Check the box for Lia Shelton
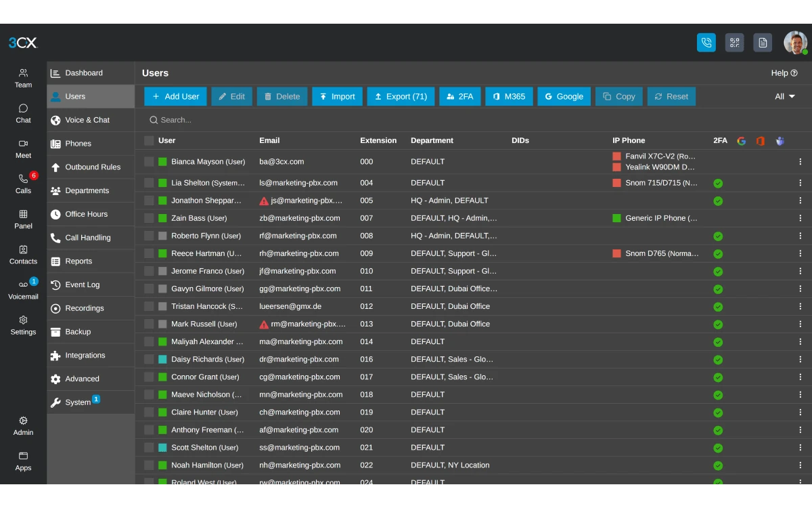 pyautogui.click(x=149, y=183)
